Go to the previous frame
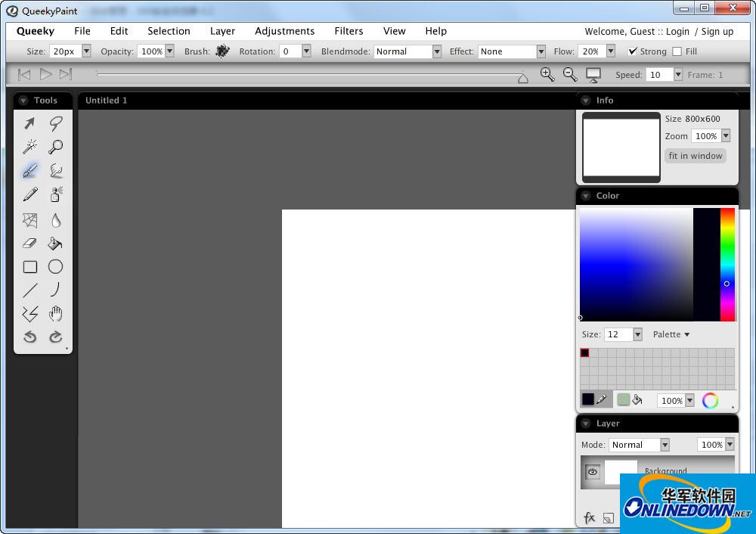 pos(24,74)
